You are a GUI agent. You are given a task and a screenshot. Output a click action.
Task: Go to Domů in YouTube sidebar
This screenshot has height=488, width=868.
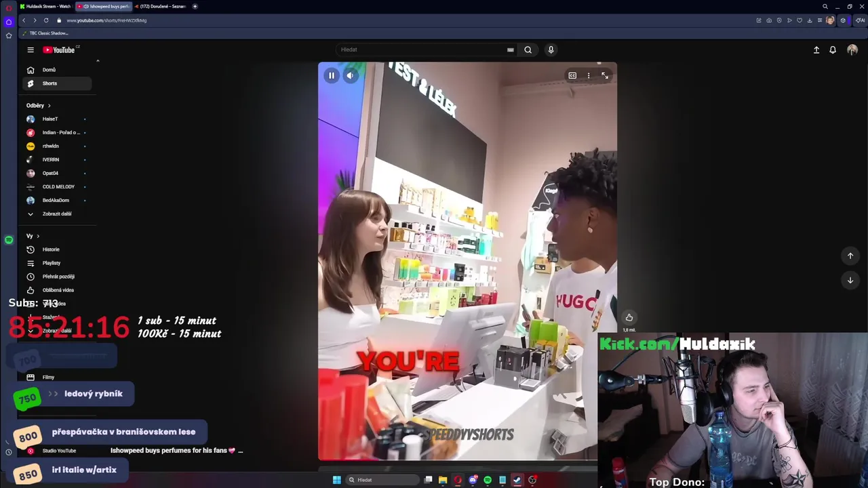pyautogui.click(x=57, y=70)
